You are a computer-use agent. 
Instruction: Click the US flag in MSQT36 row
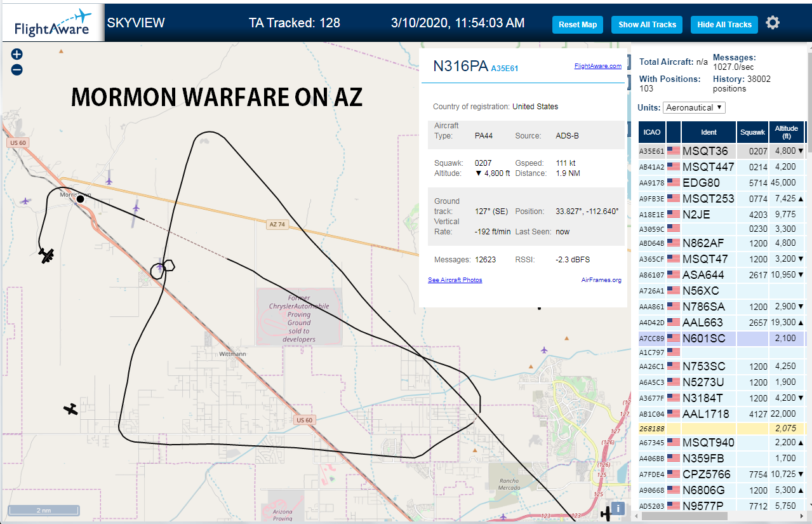click(673, 151)
